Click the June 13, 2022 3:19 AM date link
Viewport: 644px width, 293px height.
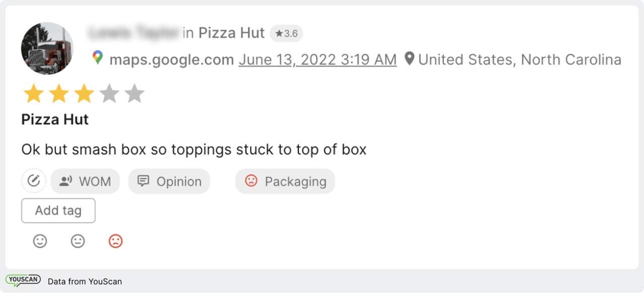(x=317, y=60)
